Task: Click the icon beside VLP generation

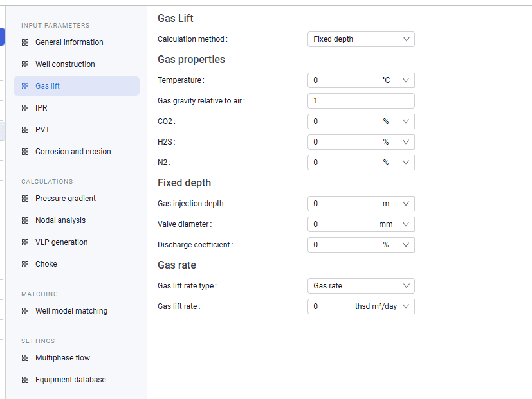Action: tap(25, 242)
